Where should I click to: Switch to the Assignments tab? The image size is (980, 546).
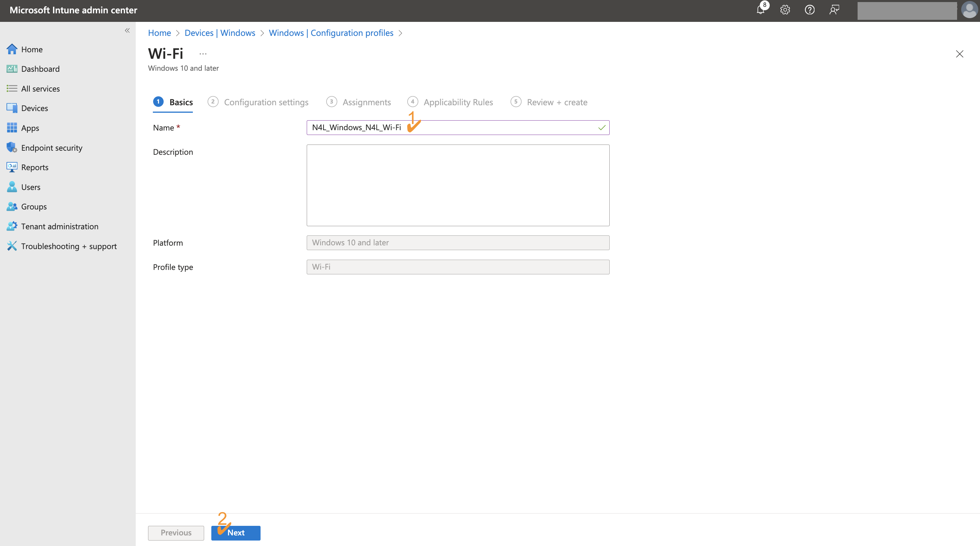pyautogui.click(x=367, y=102)
